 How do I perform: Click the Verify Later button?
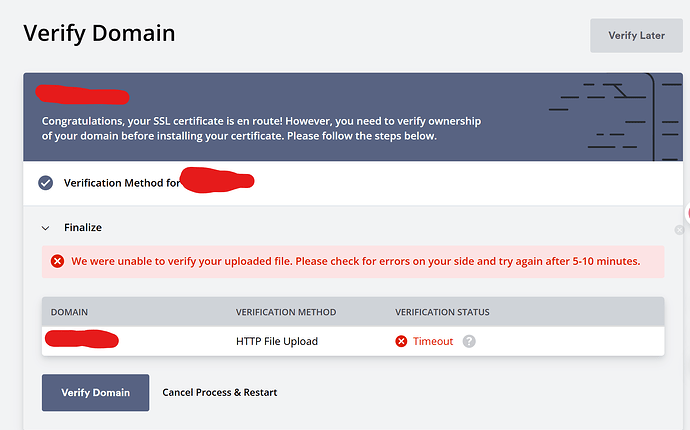tap(637, 35)
